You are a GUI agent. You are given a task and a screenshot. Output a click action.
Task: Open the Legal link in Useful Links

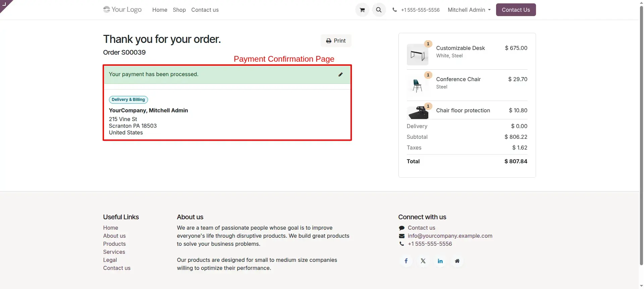coord(110,260)
